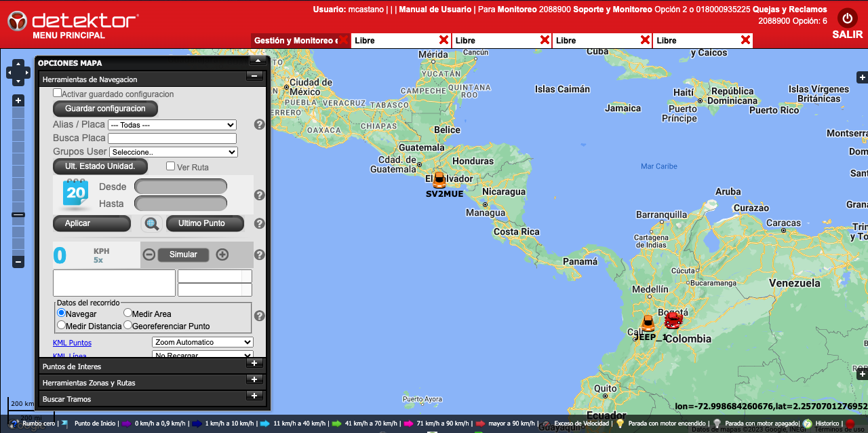Click the green 41 km/h a 70 km/h arrow

[x=336, y=423]
